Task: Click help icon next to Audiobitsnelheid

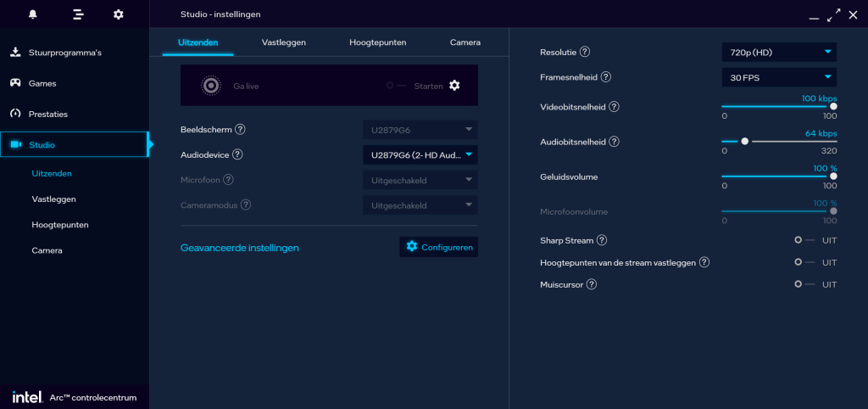Action: pos(614,142)
